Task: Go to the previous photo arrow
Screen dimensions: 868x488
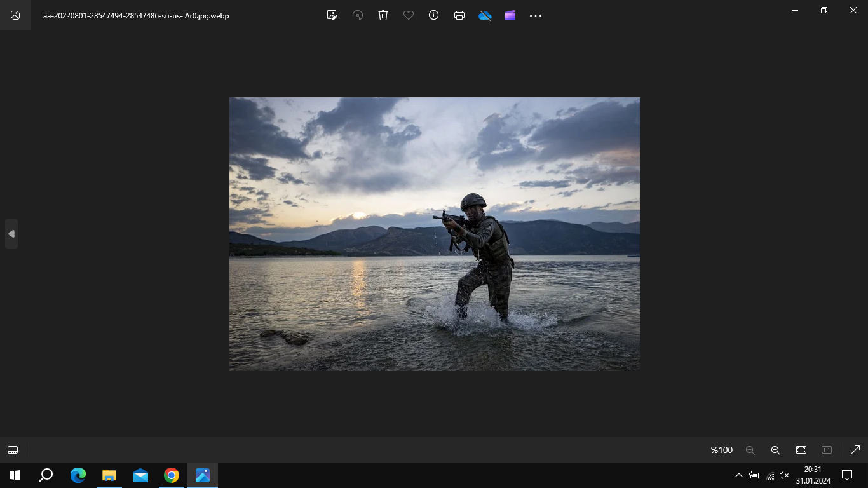Action: click(11, 234)
